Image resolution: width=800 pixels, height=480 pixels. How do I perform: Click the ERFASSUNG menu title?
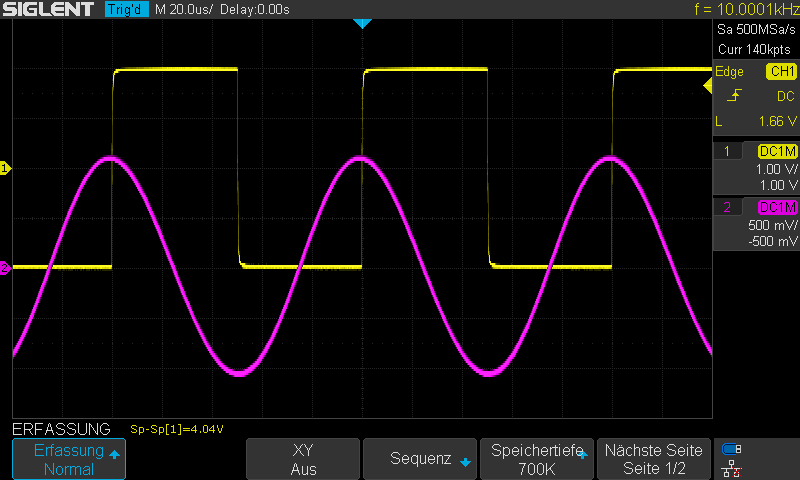point(61,429)
